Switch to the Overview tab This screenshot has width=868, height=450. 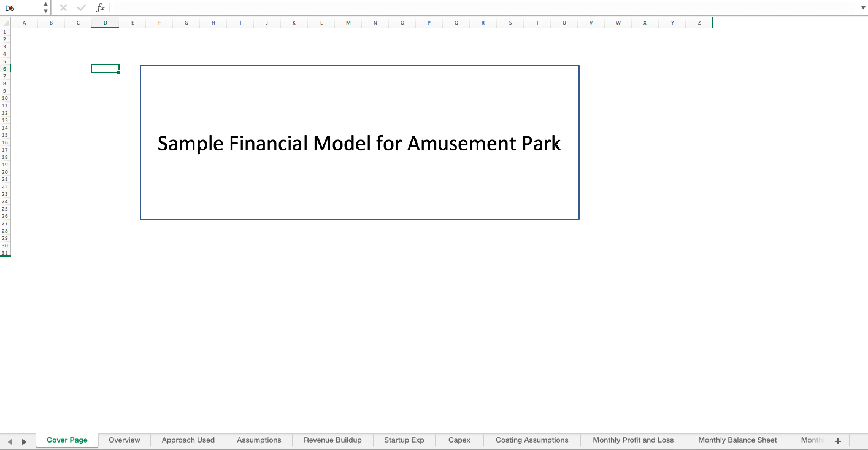coord(125,440)
